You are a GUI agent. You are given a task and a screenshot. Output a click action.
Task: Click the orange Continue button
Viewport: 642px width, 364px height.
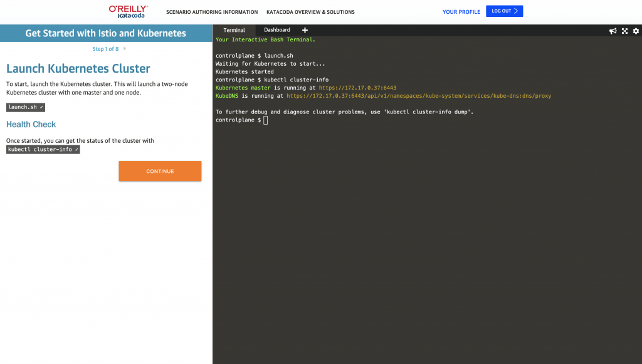pos(160,171)
